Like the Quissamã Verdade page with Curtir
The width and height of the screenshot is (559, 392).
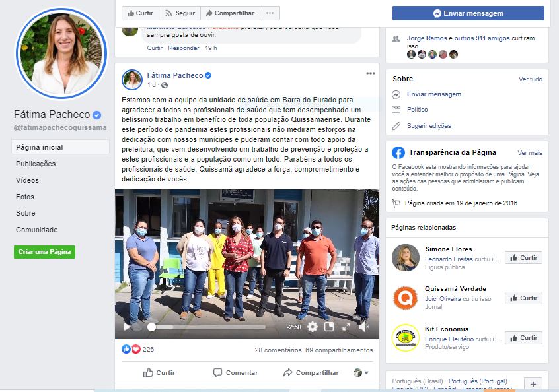(523, 298)
